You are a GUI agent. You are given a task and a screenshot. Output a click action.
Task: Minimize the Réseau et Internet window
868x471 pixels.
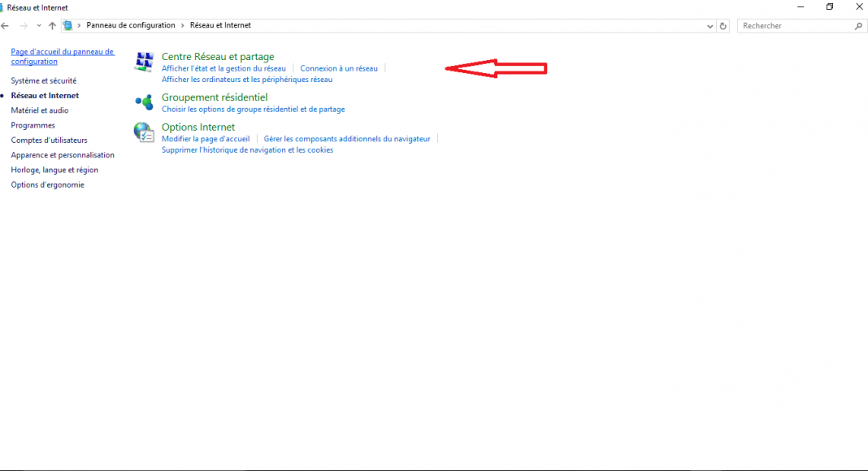tap(801, 7)
